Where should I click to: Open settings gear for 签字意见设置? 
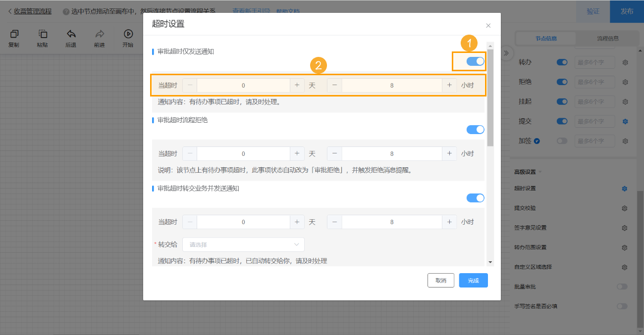(625, 228)
